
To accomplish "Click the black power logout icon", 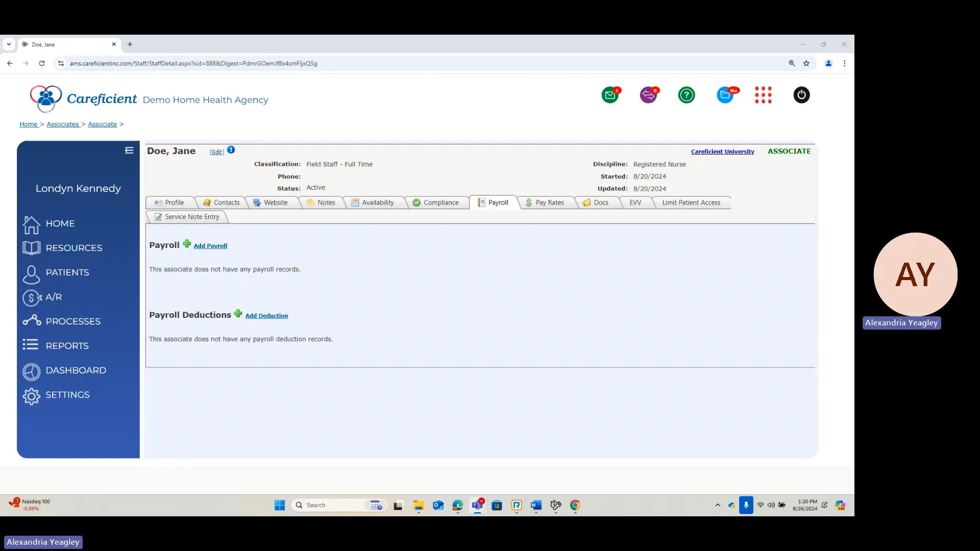I will coord(801,95).
